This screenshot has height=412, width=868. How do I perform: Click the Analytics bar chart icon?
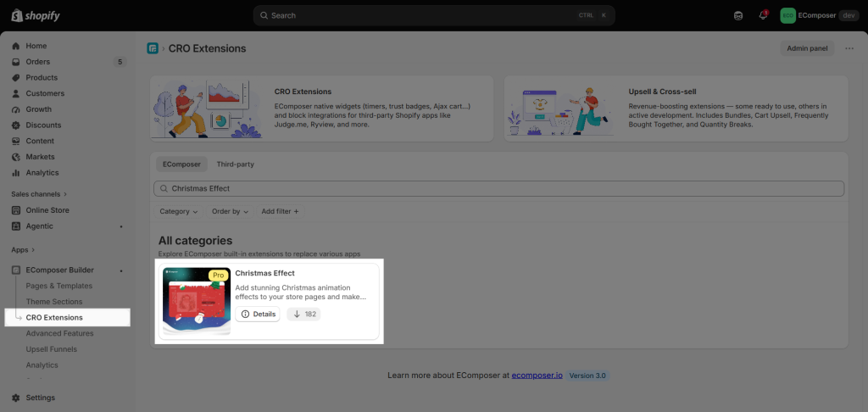click(16, 173)
